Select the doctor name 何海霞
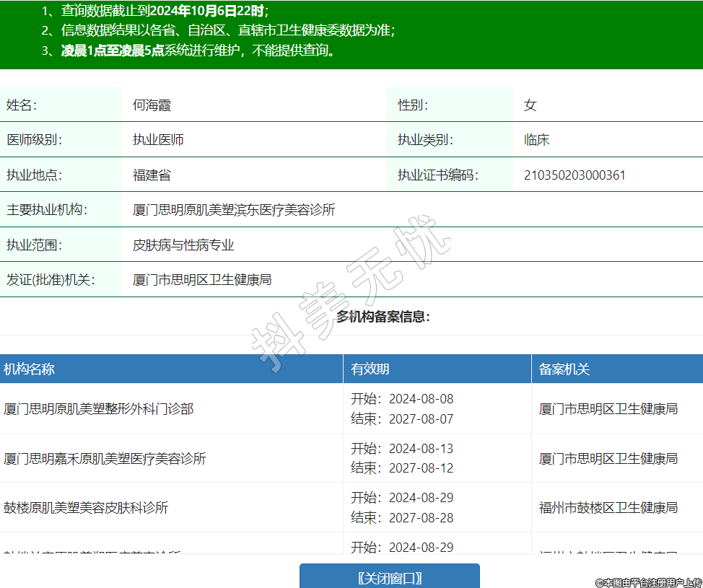Image resolution: width=703 pixels, height=588 pixels. [x=152, y=105]
